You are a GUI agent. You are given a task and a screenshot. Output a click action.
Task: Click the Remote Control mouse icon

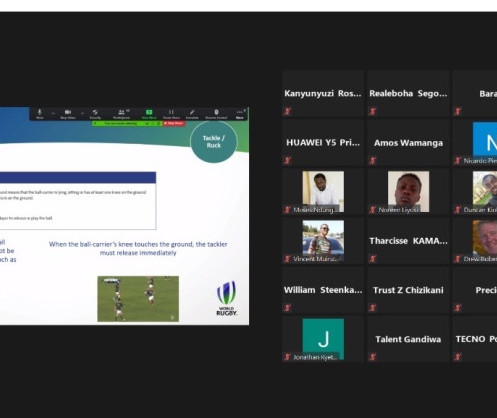coord(216,112)
